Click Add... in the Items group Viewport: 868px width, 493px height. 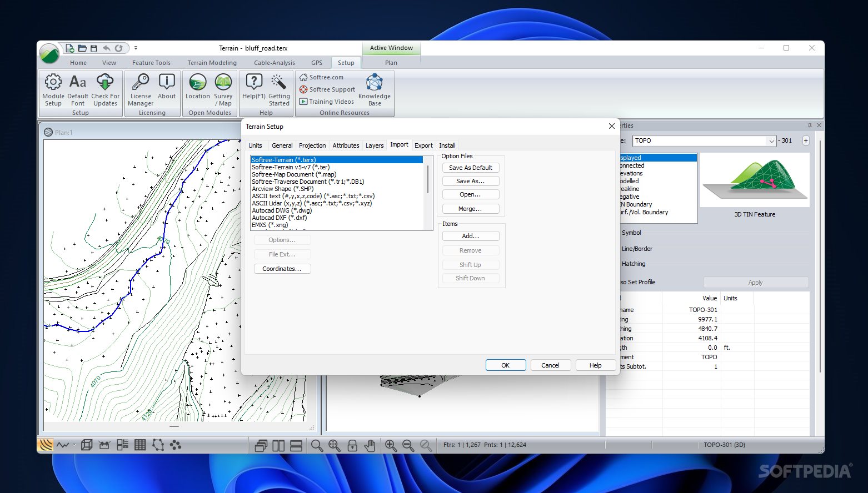pos(471,236)
